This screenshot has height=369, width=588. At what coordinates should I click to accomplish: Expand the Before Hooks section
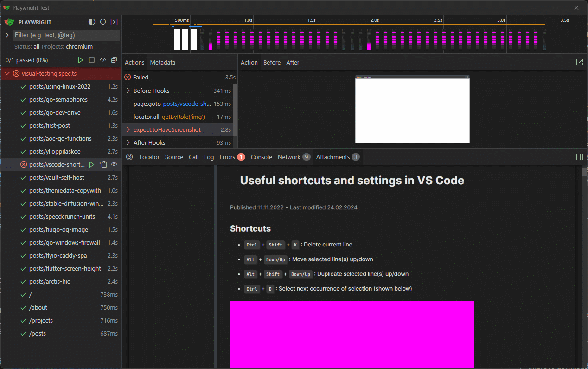[x=128, y=91]
